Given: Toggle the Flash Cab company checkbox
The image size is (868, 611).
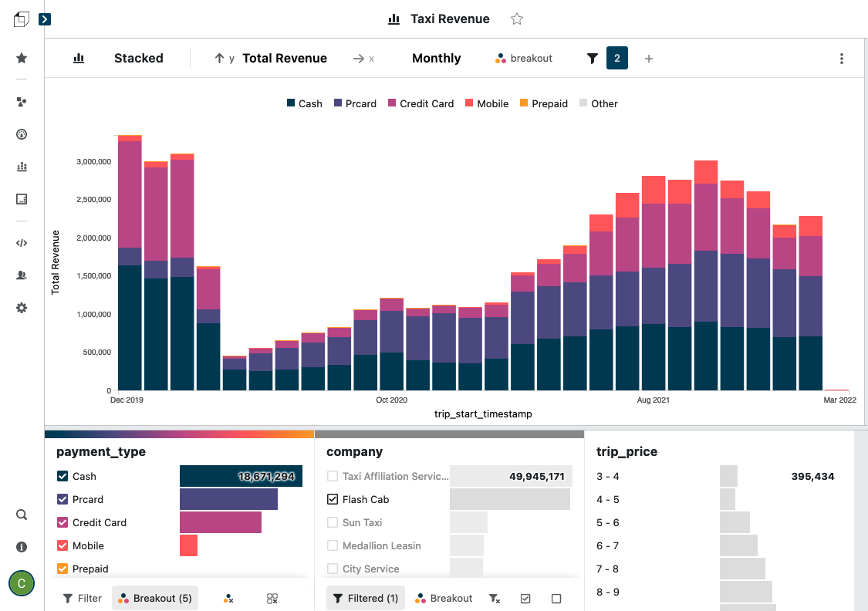Looking at the screenshot, I should [x=333, y=500].
